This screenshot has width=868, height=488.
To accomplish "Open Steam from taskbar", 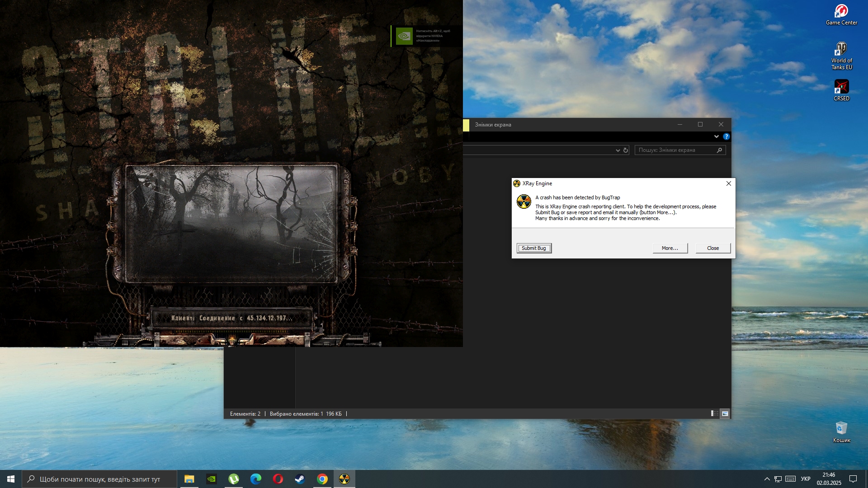I will tap(300, 479).
